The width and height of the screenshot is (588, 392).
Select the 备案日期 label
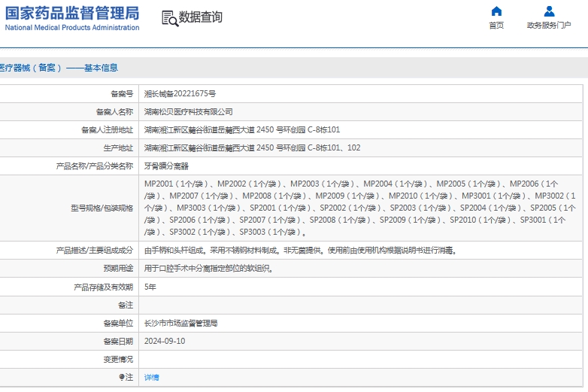click(118, 342)
